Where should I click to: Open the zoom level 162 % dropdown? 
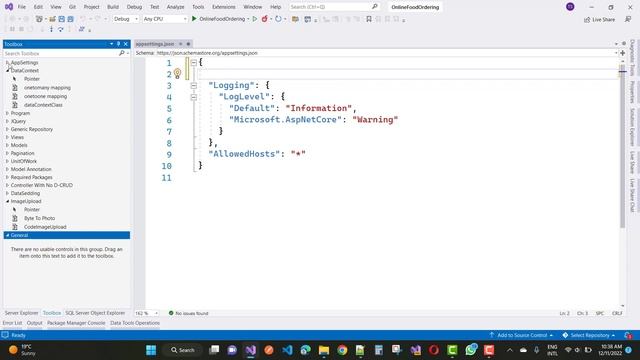pyautogui.click(x=147, y=313)
